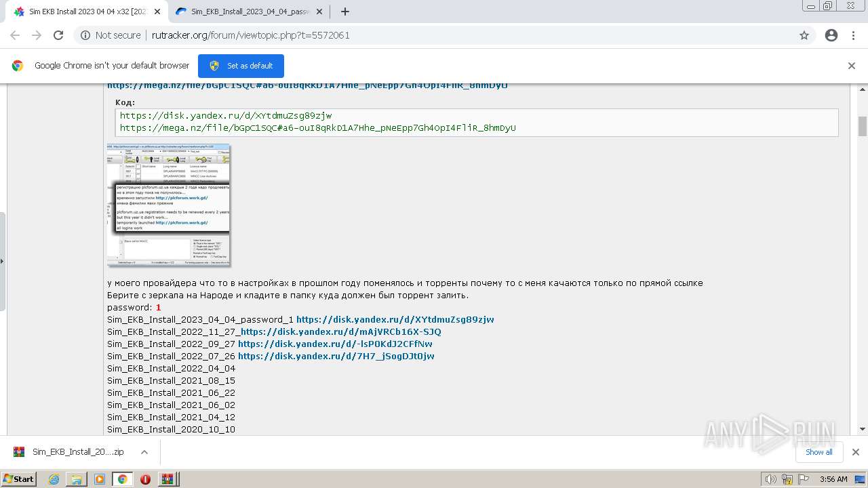The height and width of the screenshot is (488, 868).
Task: Click the text "Sim_EKB_Install_2021_06_02"
Action: [172, 405]
